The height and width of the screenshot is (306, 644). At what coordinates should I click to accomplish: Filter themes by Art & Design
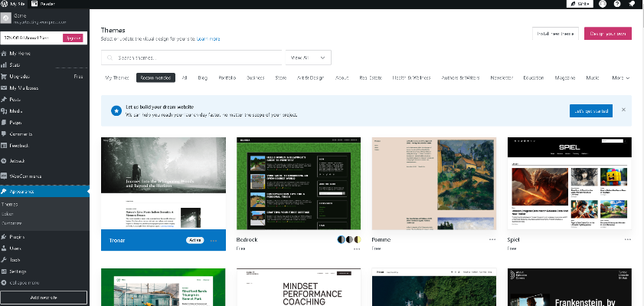(310, 77)
